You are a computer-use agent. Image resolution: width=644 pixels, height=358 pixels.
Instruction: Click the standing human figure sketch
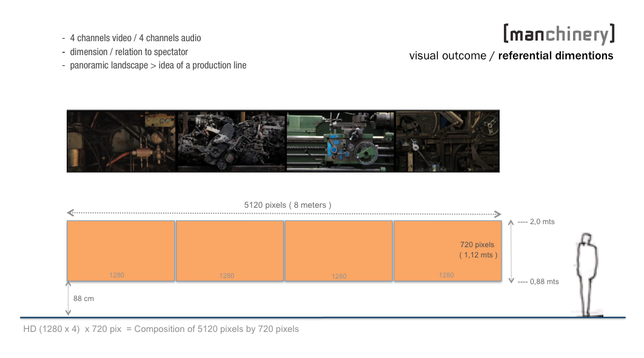click(x=588, y=275)
